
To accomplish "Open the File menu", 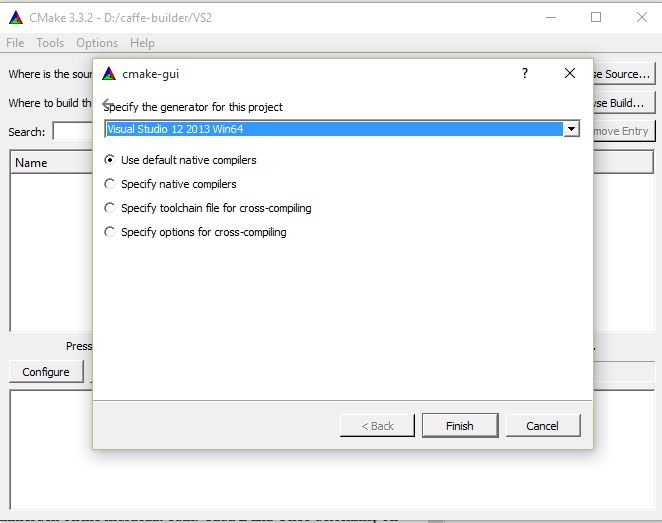I will [15, 43].
